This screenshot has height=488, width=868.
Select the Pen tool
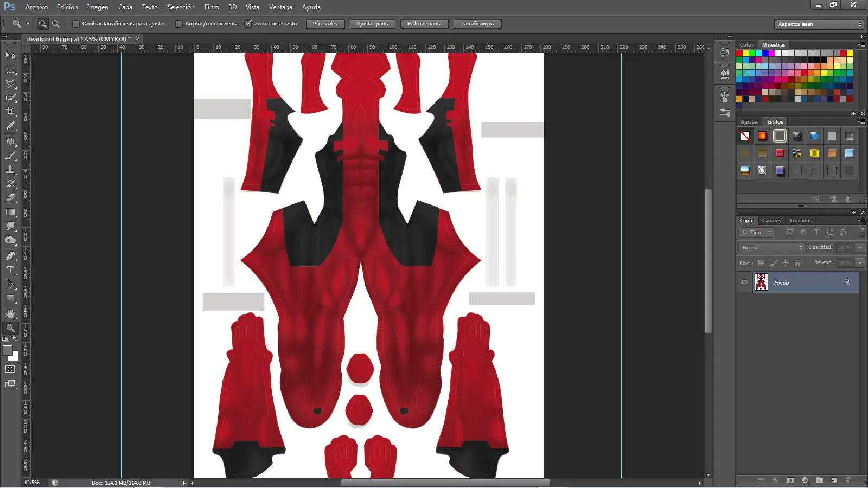pyautogui.click(x=10, y=256)
